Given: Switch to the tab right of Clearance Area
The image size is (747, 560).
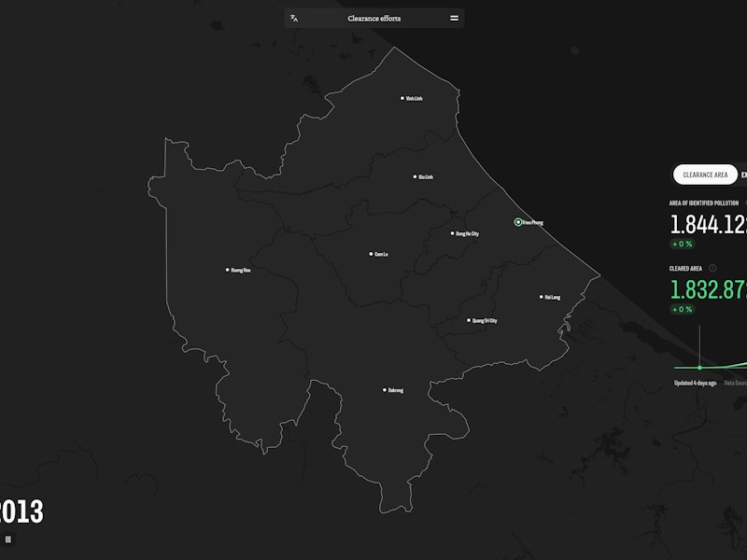Looking at the screenshot, I should click(x=742, y=175).
